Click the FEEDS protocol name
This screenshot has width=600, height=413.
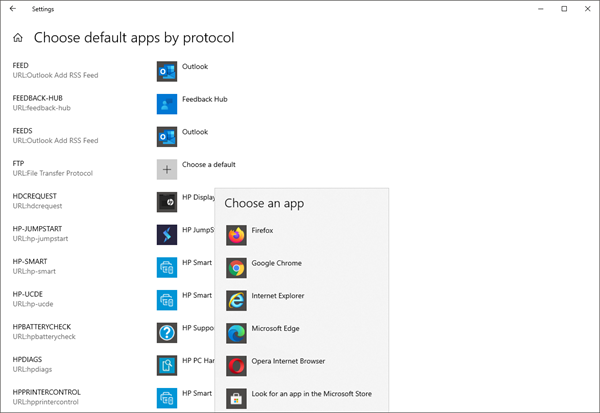tap(22, 131)
